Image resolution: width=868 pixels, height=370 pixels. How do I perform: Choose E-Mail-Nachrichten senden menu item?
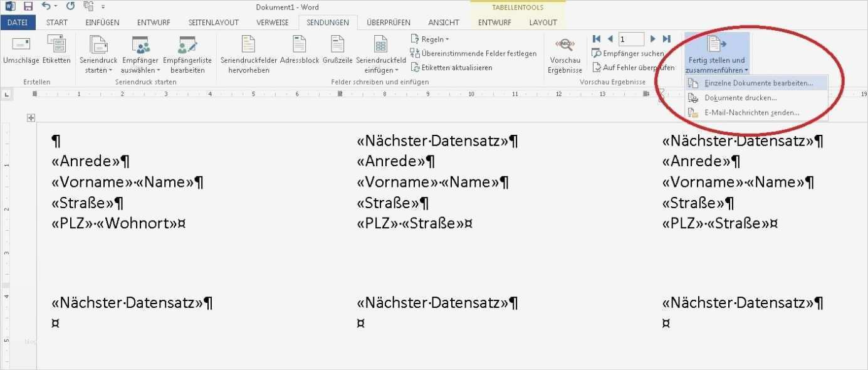756,113
